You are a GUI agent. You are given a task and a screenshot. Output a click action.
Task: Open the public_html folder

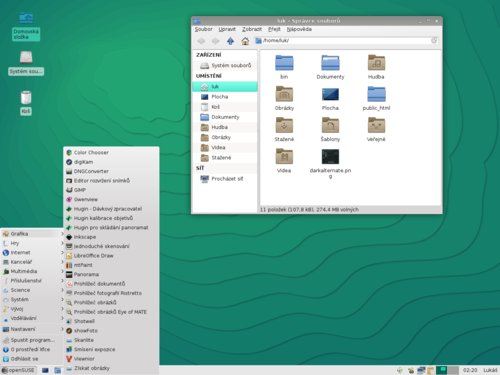click(x=376, y=94)
